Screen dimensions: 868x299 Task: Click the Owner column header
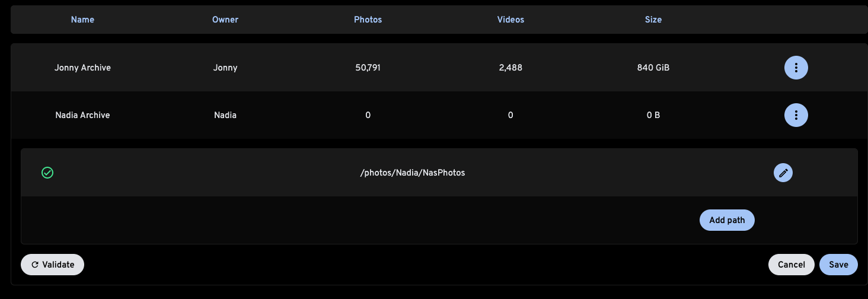pos(225,20)
